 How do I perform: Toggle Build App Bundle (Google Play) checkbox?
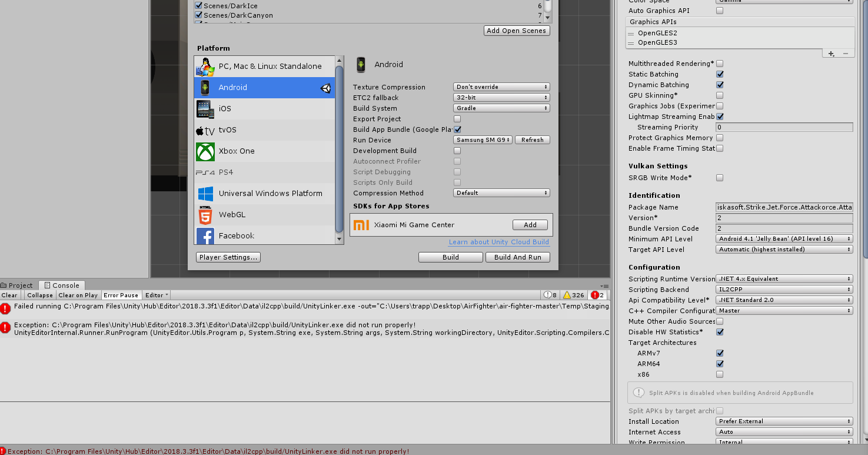click(x=457, y=129)
